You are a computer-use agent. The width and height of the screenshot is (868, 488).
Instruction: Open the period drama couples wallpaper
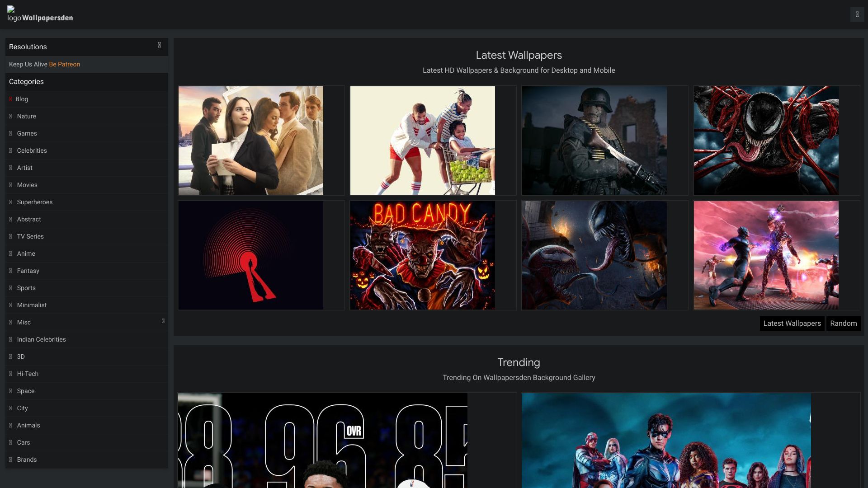pos(251,141)
